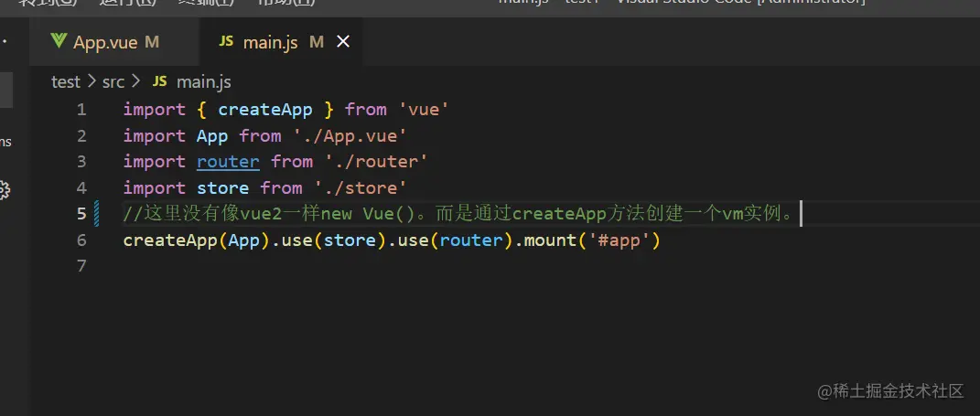This screenshot has height=416, width=980.
Task: Click the './store' import path string
Action: click(361, 188)
